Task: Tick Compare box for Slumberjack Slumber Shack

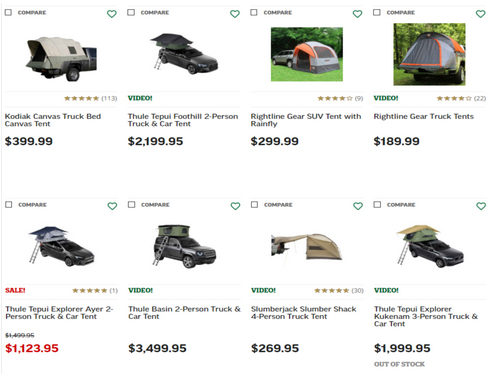Action: click(x=254, y=204)
